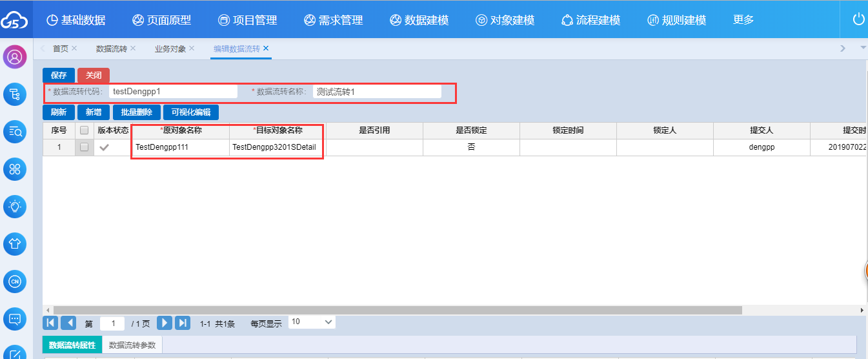Expand the tab list dropdown arrow

coord(863,48)
